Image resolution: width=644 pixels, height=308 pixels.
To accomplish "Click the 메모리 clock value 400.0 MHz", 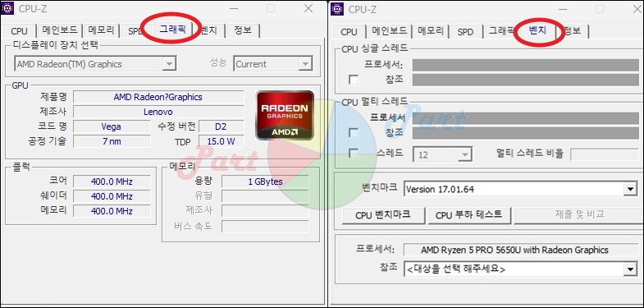I will (112, 211).
